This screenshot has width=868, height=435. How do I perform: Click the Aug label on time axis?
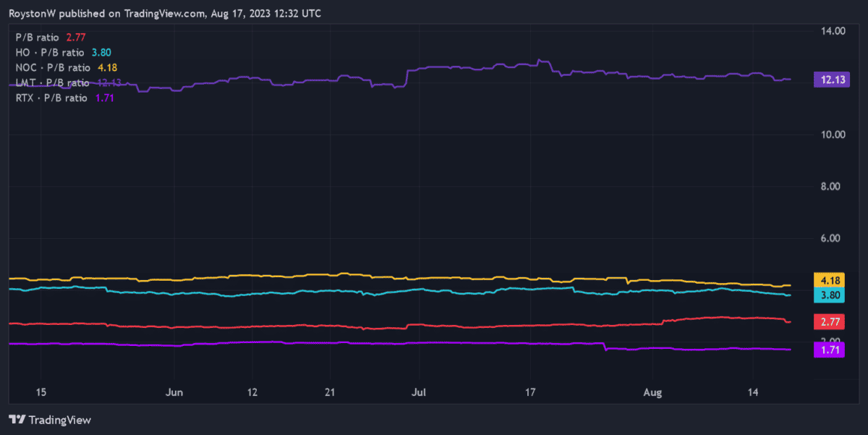coord(652,392)
